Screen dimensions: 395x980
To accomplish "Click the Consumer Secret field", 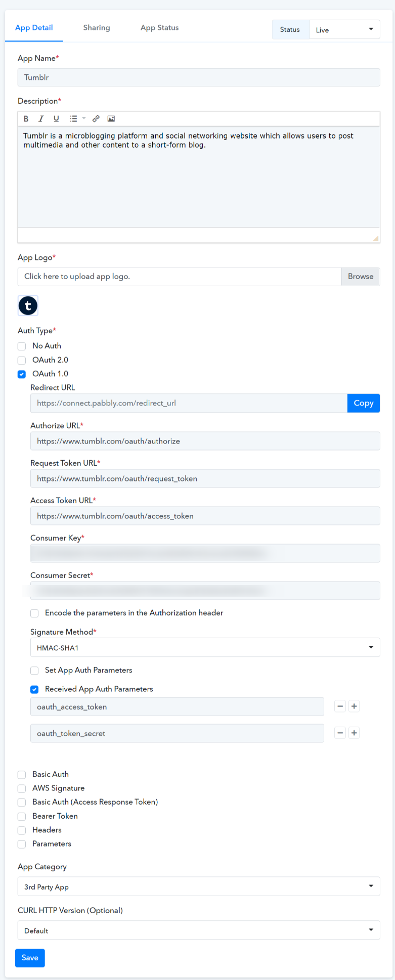I will (x=205, y=591).
